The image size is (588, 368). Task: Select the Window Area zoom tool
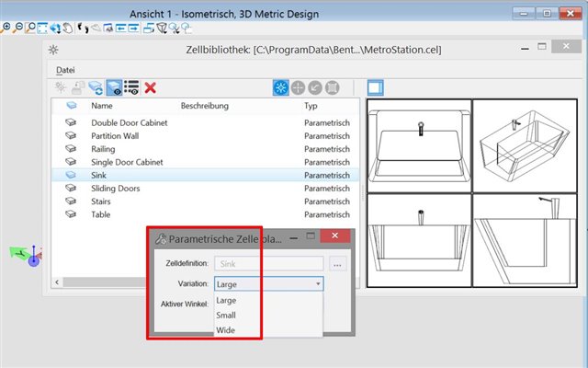[30, 28]
